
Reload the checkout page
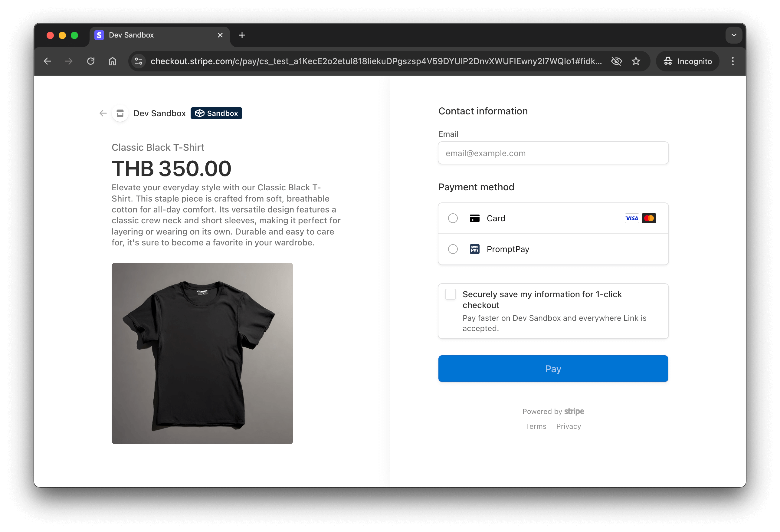tap(91, 61)
